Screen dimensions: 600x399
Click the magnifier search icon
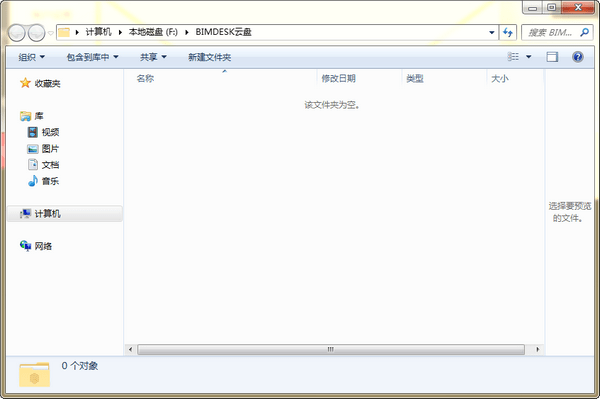pos(584,33)
